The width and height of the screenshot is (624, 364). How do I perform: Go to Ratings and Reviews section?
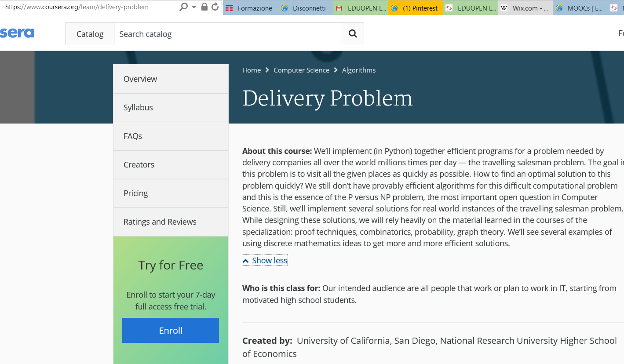(160, 222)
